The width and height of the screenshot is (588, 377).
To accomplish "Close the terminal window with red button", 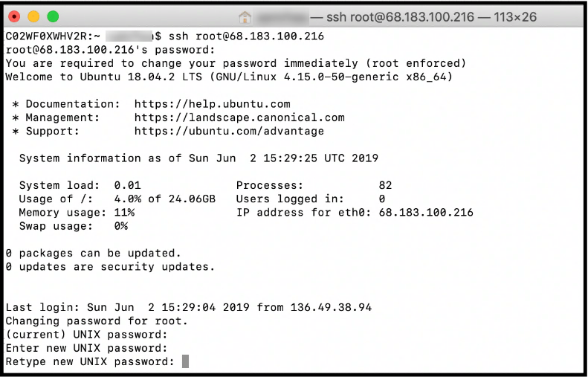I will (16, 16).
